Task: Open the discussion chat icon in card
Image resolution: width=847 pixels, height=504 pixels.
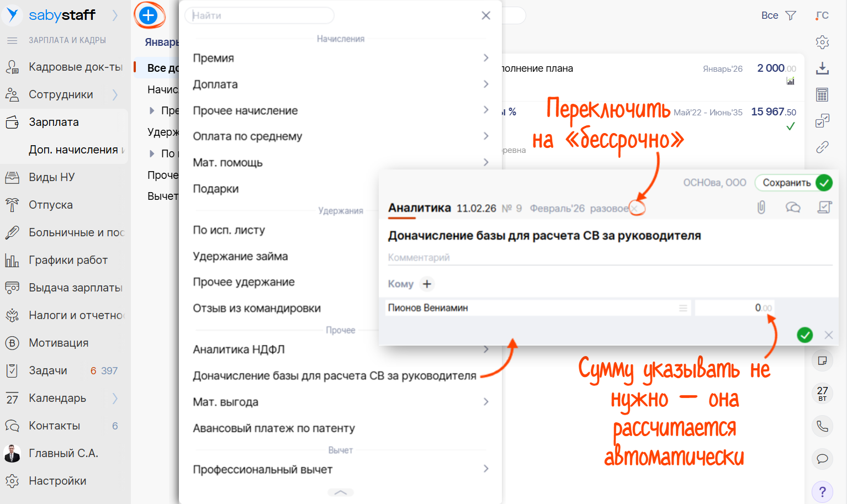Action: (x=793, y=208)
